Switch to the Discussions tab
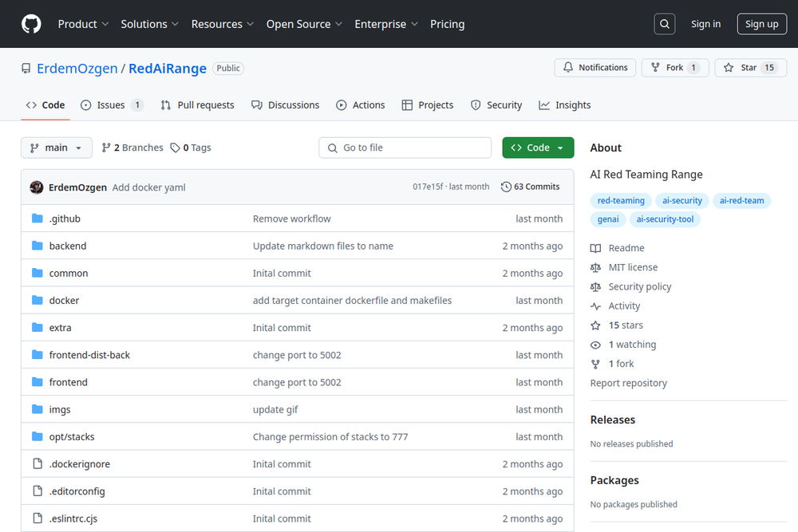The width and height of the screenshot is (798, 532). pyautogui.click(x=286, y=104)
